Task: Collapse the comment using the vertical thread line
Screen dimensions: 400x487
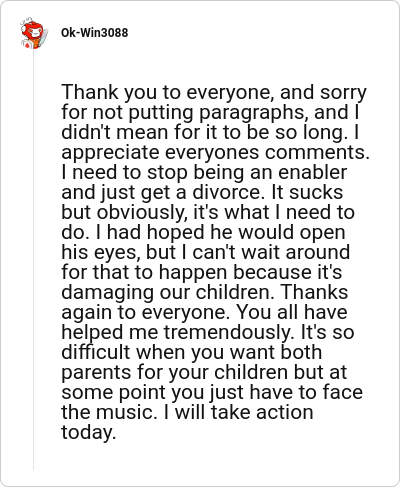Action: click(x=33, y=260)
